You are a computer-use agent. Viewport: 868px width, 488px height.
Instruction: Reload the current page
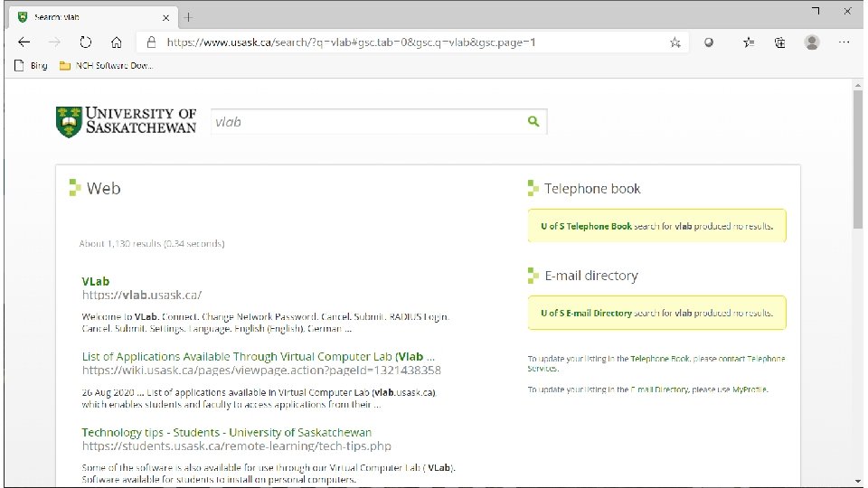[x=85, y=42]
